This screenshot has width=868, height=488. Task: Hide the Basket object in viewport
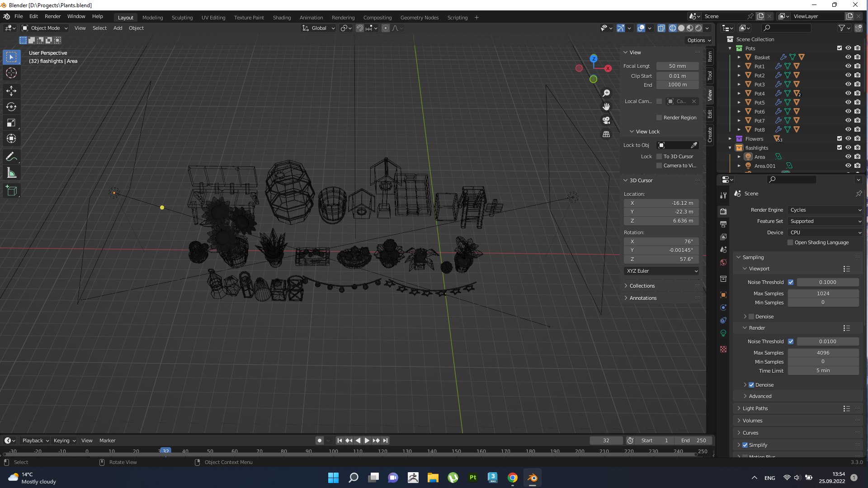(x=848, y=57)
